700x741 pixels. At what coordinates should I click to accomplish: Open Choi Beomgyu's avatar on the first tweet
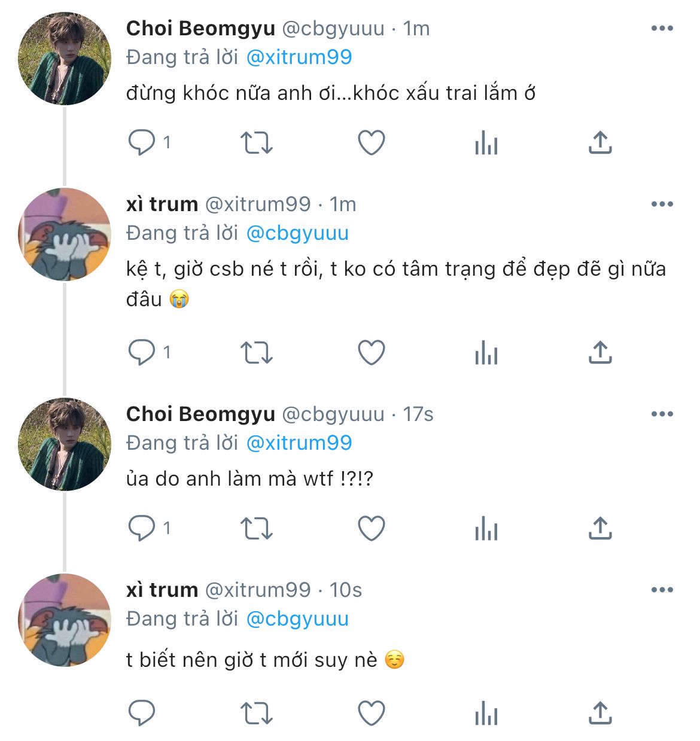point(65,59)
